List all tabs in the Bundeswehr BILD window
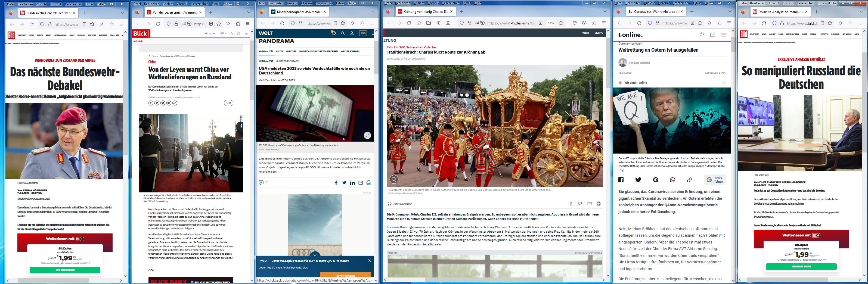The width and height of the screenshot is (868, 284). coord(122,12)
